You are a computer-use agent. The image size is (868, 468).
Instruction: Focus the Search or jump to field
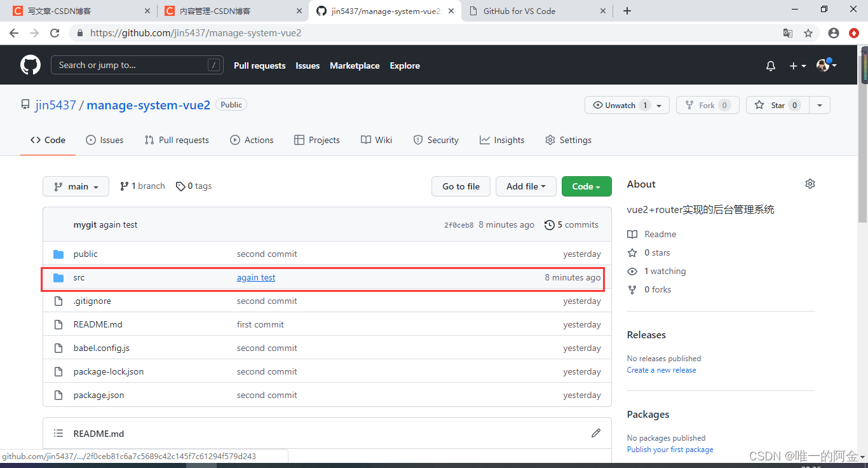tap(137, 65)
